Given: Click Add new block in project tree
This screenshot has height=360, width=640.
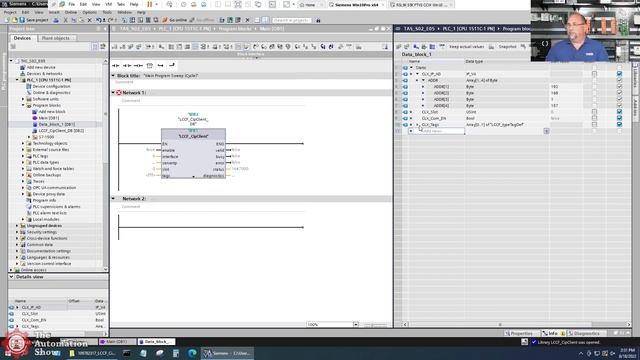Looking at the screenshot, I should click(52, 111).
